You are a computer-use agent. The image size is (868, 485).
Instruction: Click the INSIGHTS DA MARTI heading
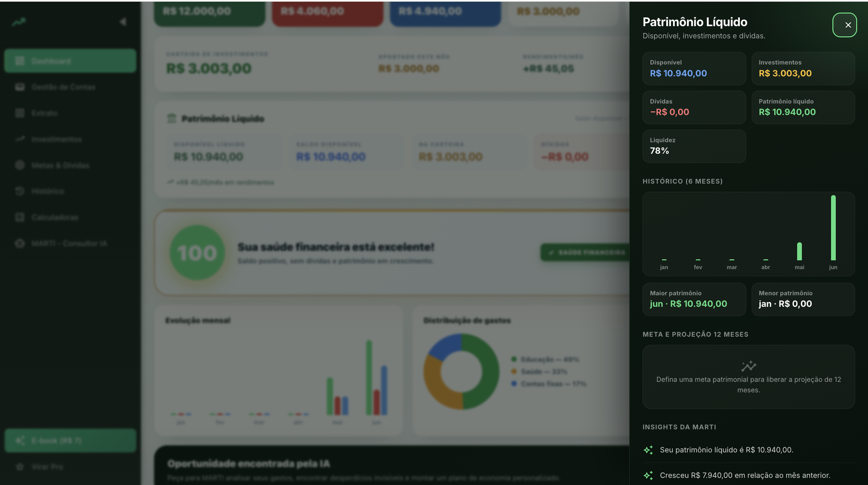click(679, 427)
